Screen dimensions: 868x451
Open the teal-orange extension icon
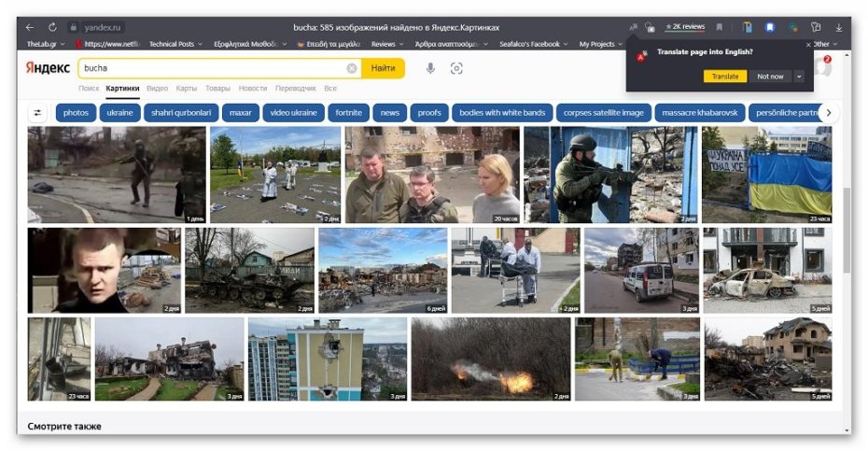(x=792, y=27)
